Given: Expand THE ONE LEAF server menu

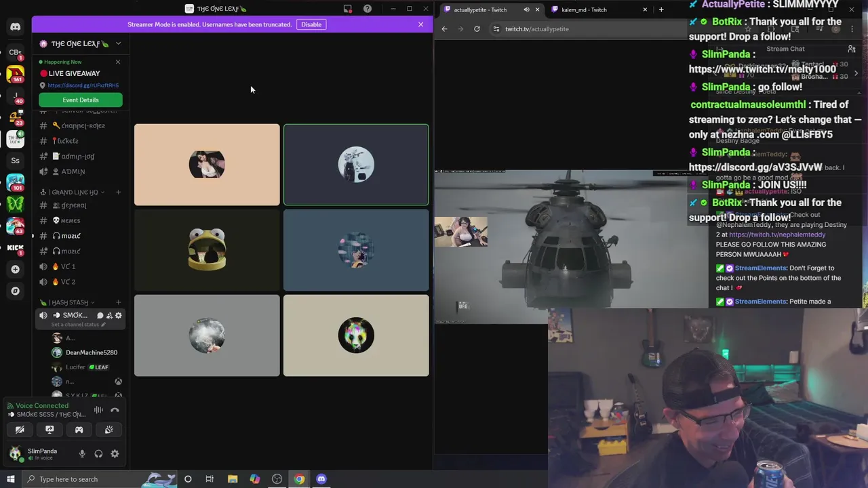Looking at the screenshot, I should (118, 43).
